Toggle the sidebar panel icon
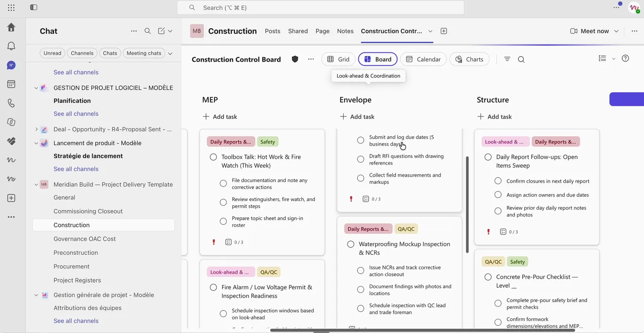The height and width of the screenshot is (333, 644). [33, 8]
